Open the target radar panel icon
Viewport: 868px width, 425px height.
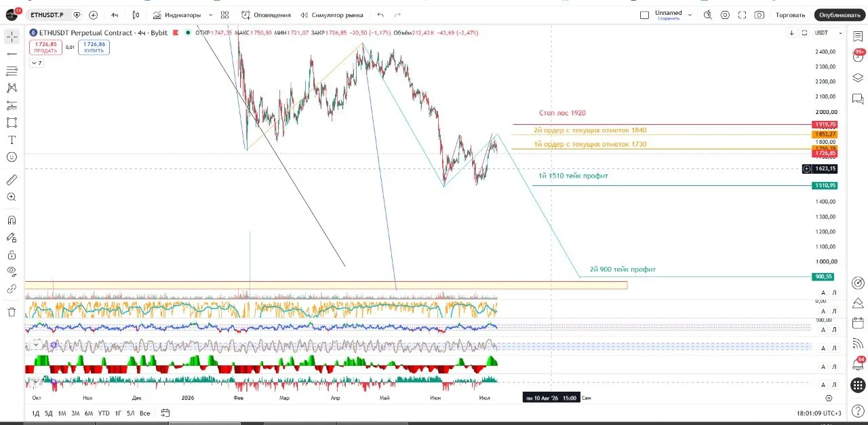click(x=858, y=282)
